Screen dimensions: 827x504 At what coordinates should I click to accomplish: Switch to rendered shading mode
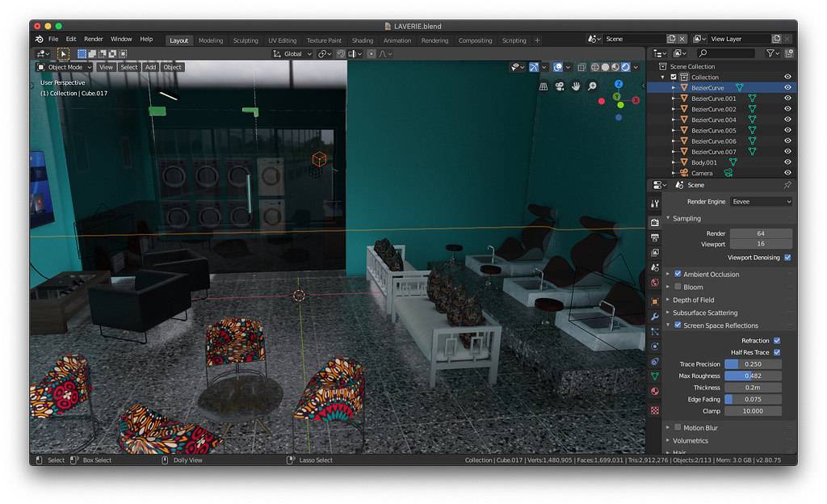pyautogui.click(x=625, y=67)
